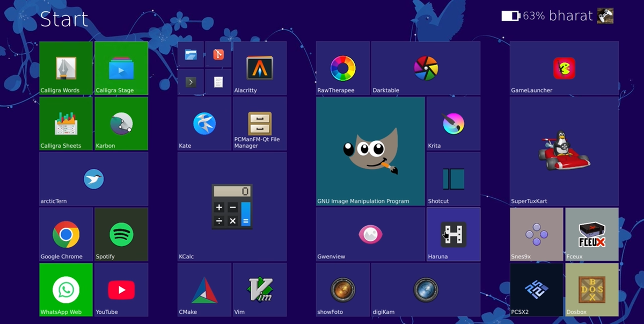Viewport: 644px width, 324px height.
Task: Open PCManFM-Qt File Manager
Action: [x=259, y=124]
